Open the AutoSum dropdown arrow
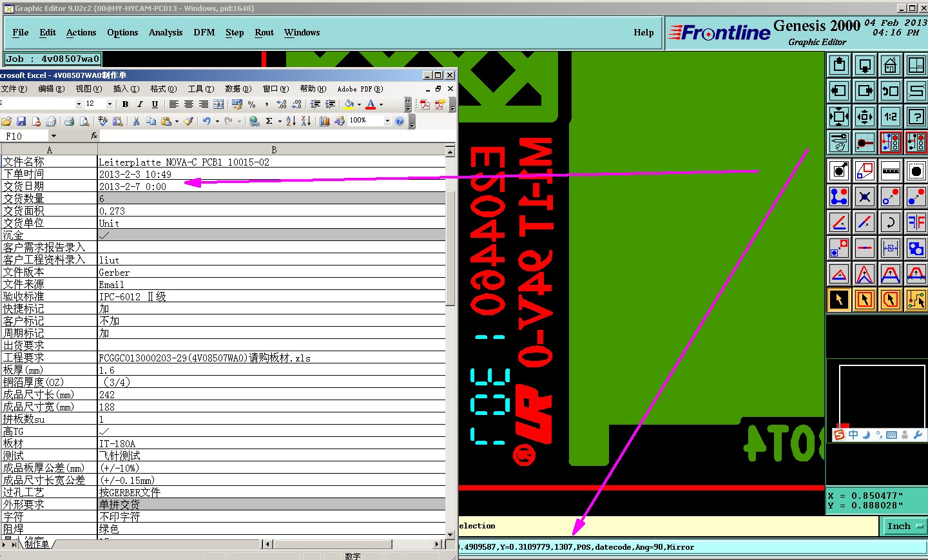This screenshot has height=560, width=928. [280, 121]
